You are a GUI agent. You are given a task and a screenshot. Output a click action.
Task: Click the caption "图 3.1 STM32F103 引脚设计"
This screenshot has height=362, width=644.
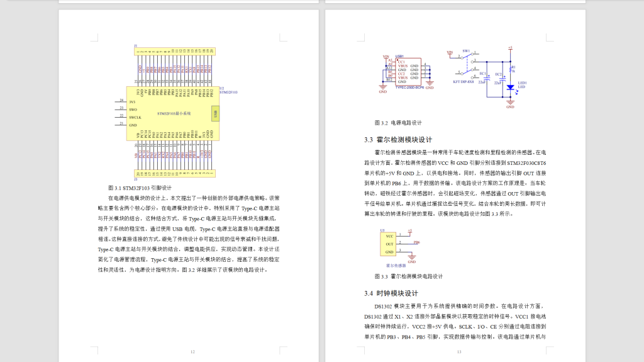[140, 188]
